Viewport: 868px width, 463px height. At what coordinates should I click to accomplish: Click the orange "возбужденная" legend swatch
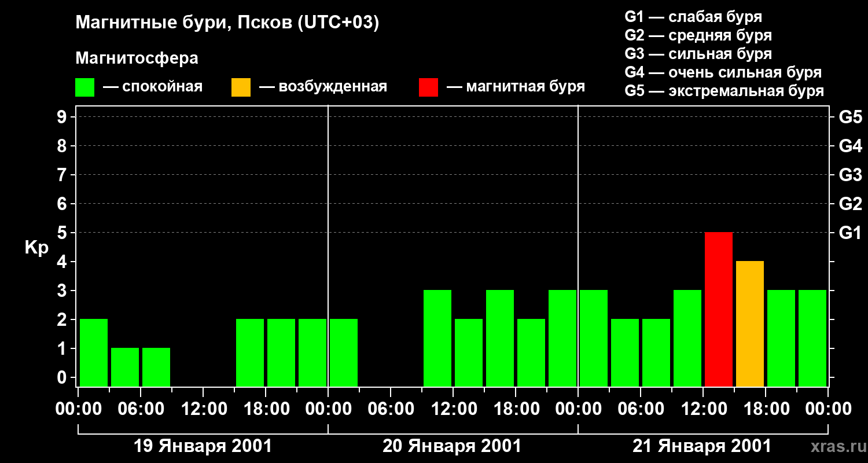click(x=241, y=87)
